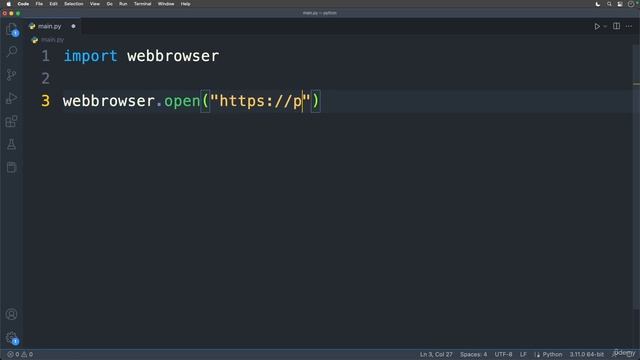
Task: Open the Apple menu
Action: coord(8,4)
